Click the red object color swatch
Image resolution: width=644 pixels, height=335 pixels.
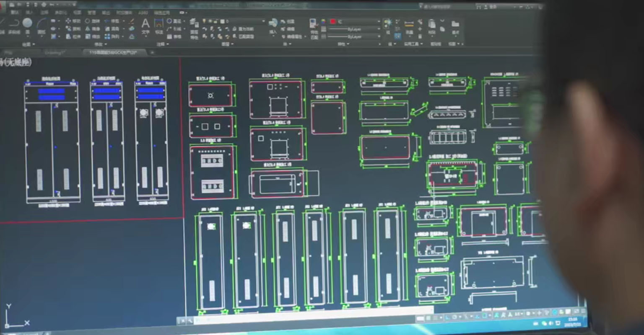pos(333,21)
